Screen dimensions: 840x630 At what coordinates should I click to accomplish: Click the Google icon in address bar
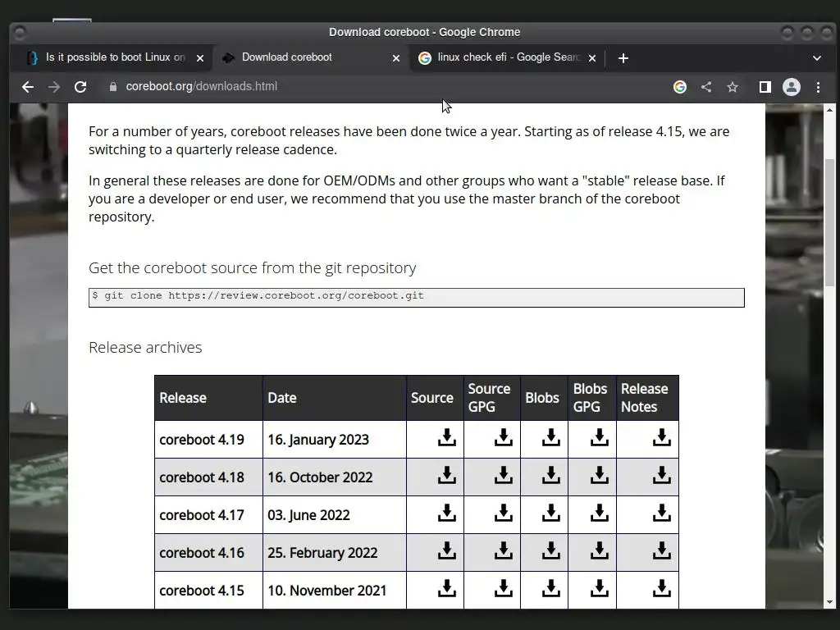pos(680,87)
